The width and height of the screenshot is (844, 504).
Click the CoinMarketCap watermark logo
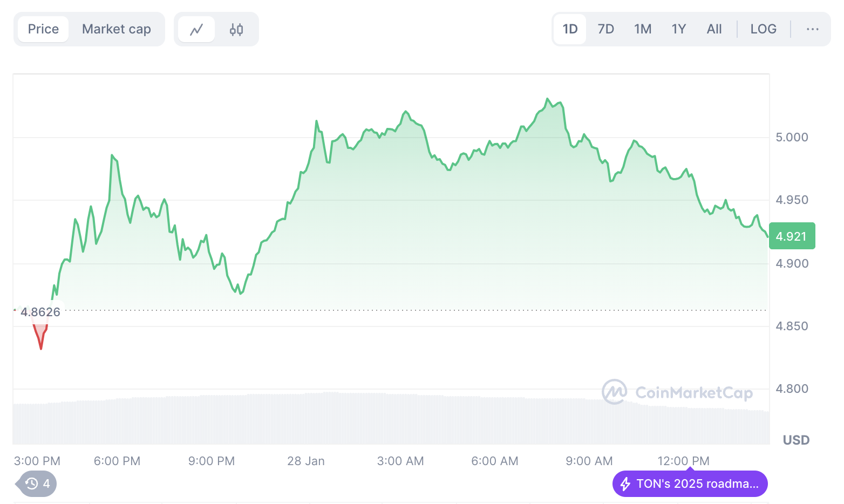point(677,392)
